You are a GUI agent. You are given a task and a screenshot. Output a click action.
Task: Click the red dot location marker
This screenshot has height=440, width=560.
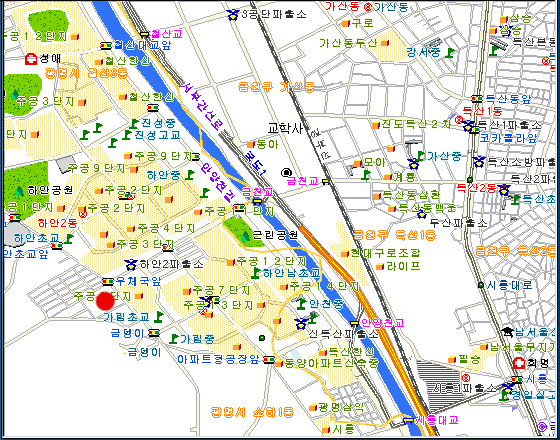pyautogui.click(x=105, y=301)
